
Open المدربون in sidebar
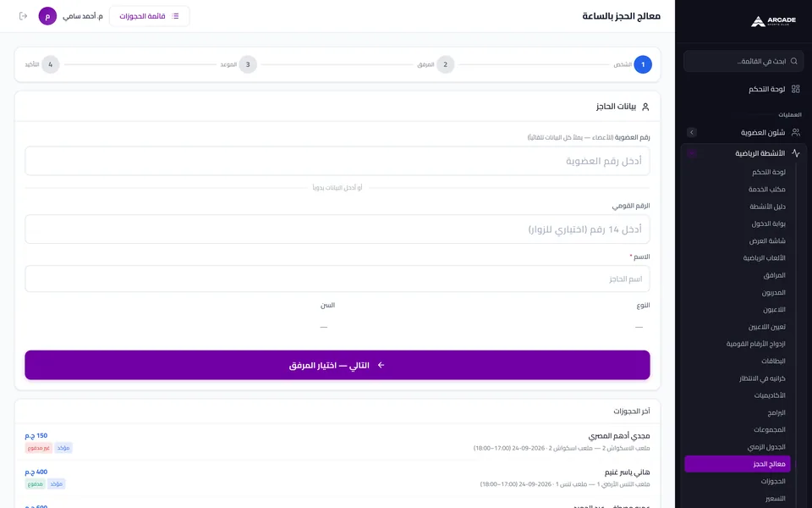pyautogui.click(x=774, y=292)
